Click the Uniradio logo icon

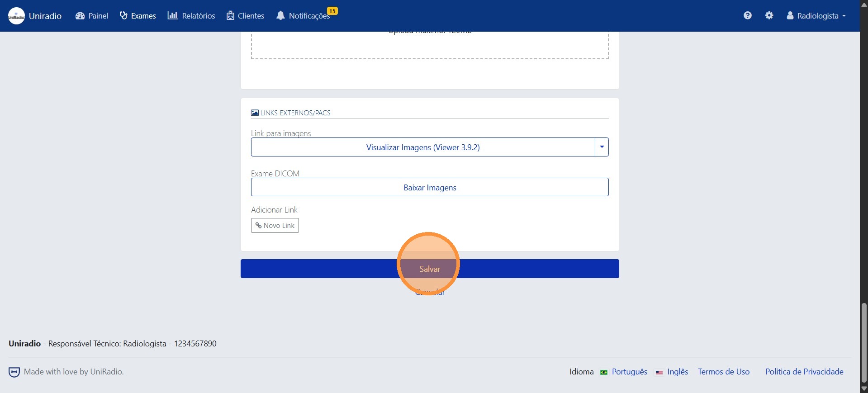click(17, 16)
